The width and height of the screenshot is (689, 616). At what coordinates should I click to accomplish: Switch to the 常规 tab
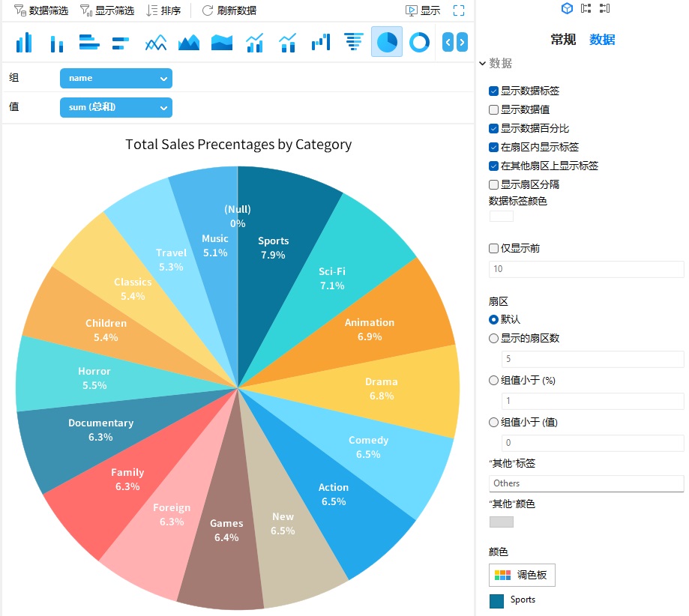[563, 40]
